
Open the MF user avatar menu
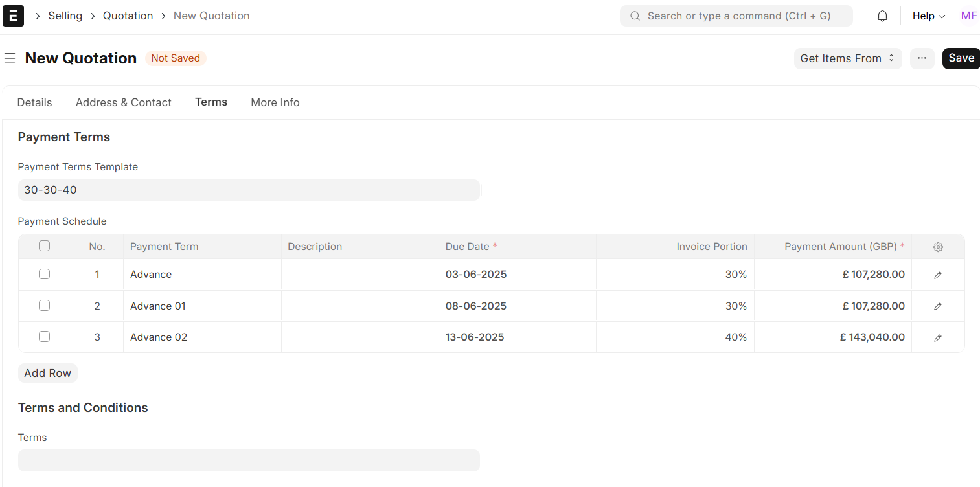968,16
